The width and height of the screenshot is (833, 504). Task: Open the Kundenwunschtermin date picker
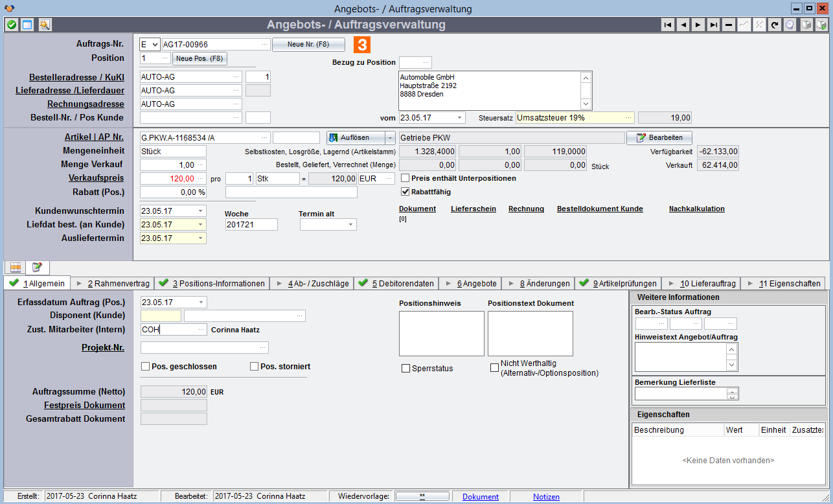pyautogui.click(x=200, y=211)
